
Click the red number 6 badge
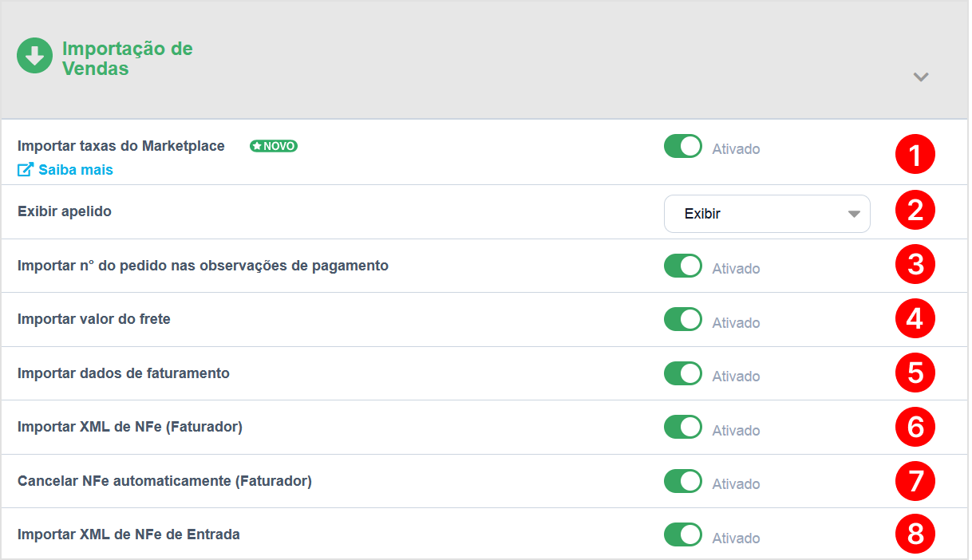point(915,427)
